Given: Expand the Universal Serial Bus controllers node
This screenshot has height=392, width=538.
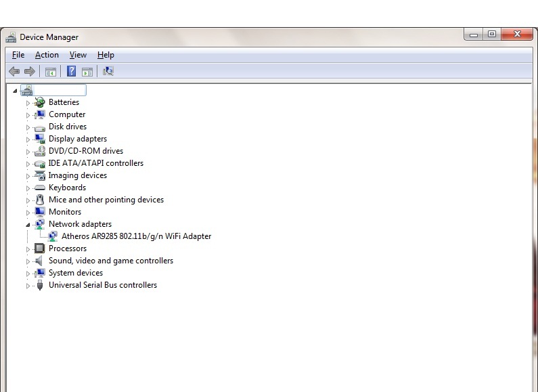Looking at the screenshot, I should (28, 286).
